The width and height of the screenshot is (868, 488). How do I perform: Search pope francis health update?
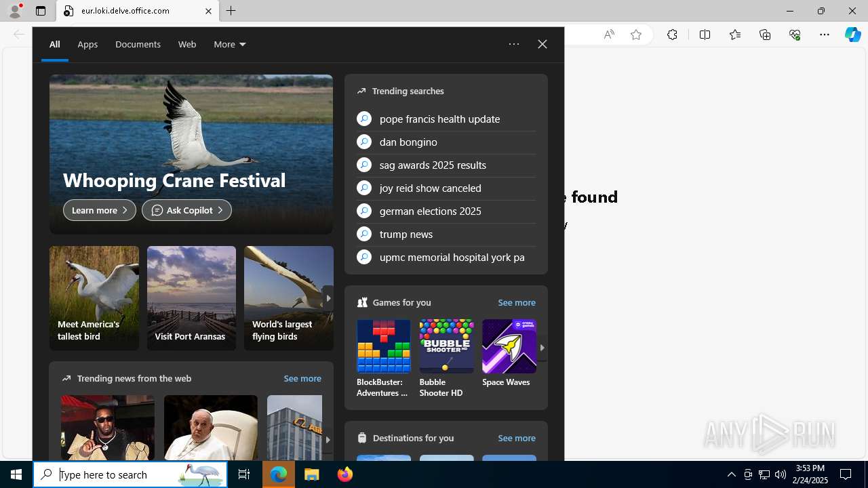coord(446,119)
